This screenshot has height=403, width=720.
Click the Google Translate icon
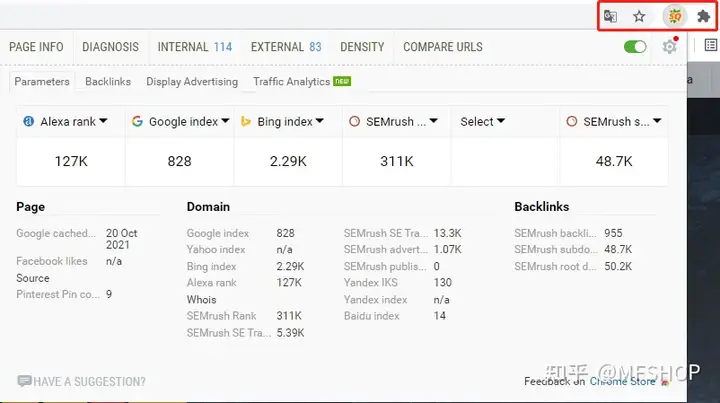click(x=610, y=16)
